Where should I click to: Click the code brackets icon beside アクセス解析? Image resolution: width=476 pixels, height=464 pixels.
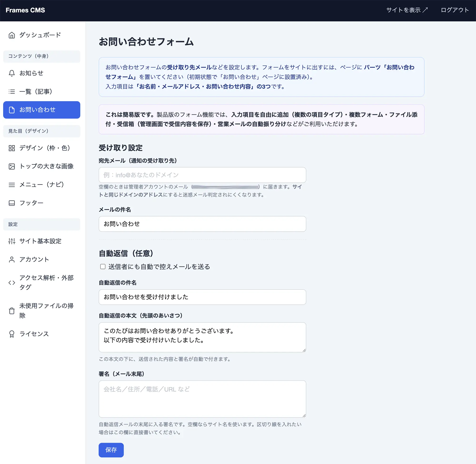point(12,283)
